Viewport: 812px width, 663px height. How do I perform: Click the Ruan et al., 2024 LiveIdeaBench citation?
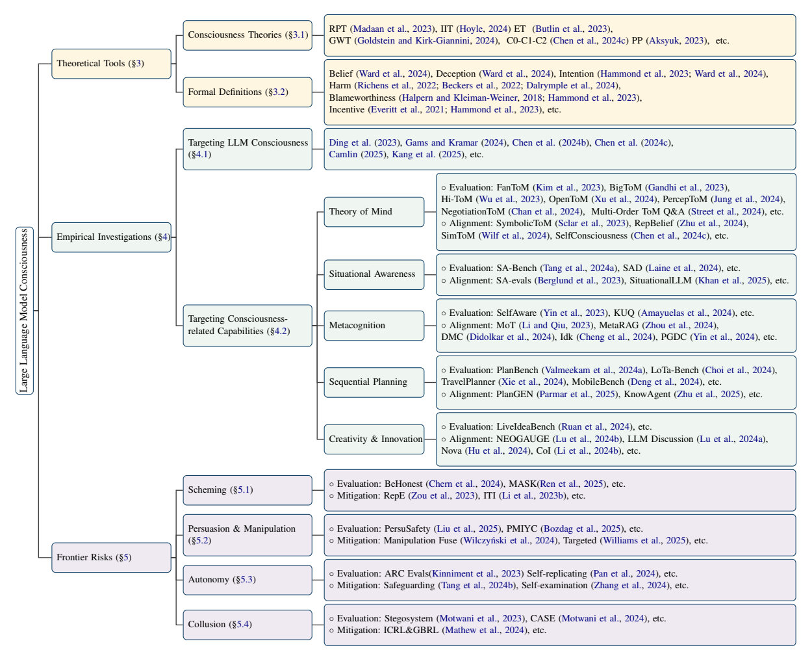pos(596,426)
